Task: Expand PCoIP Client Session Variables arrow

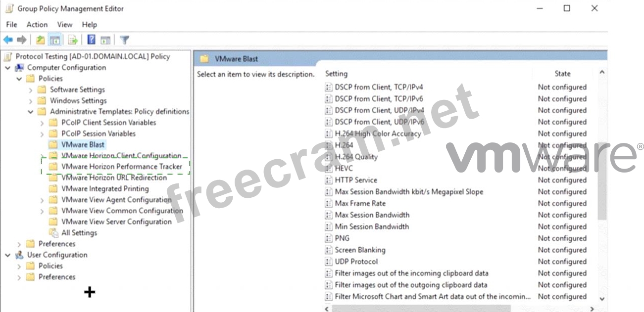Action: pyautogui.click(x=42, y=123)
